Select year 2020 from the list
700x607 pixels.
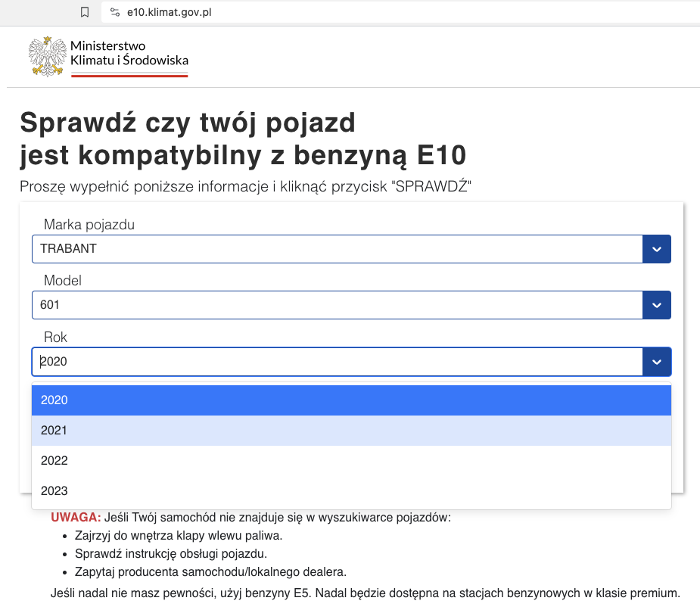tap(351, 400)
